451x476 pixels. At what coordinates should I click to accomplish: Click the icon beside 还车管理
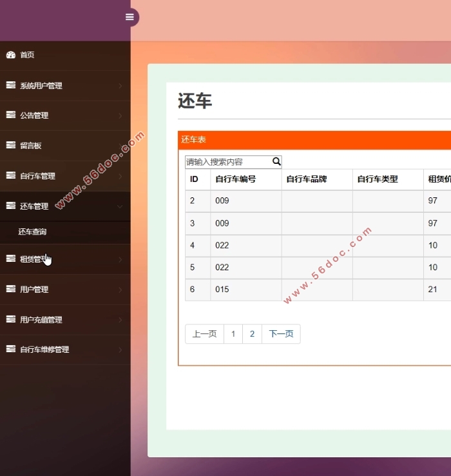coord(11,206)
